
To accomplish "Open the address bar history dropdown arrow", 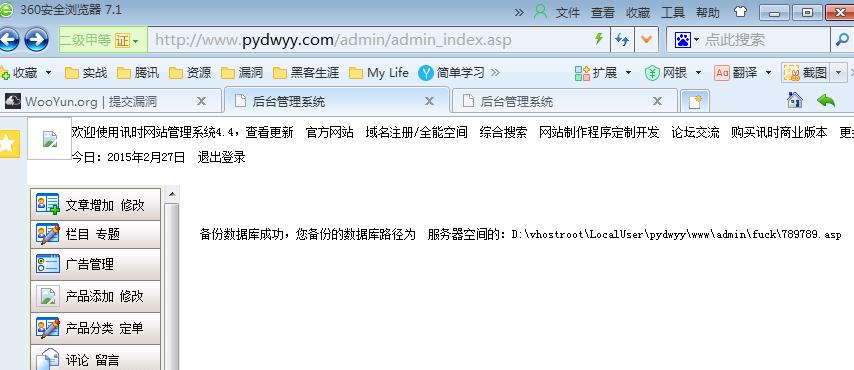I will [x=646, y=40].
